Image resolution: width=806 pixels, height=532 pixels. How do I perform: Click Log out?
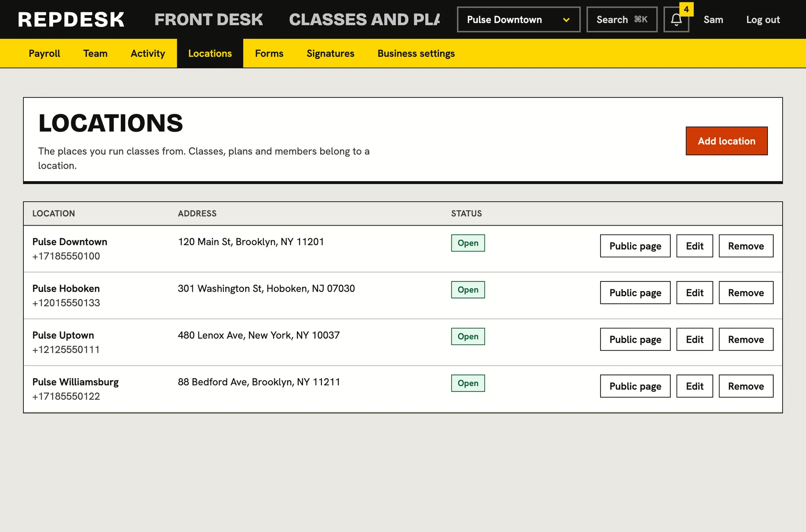(x=763, y=20)
